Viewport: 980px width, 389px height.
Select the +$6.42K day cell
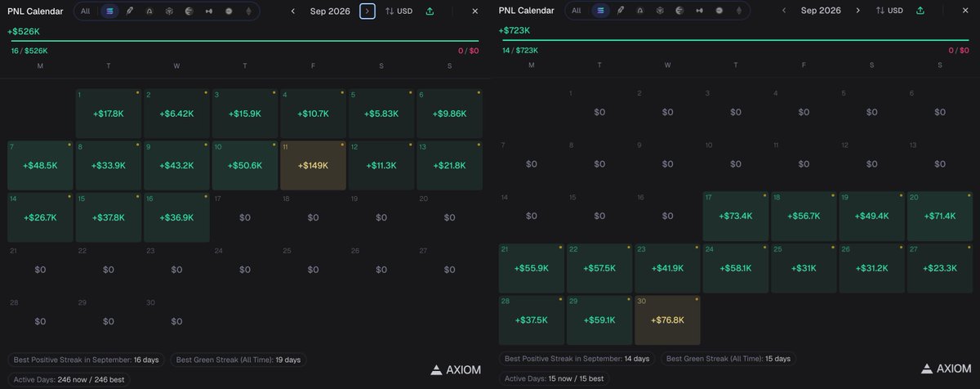tap(176, 113)
